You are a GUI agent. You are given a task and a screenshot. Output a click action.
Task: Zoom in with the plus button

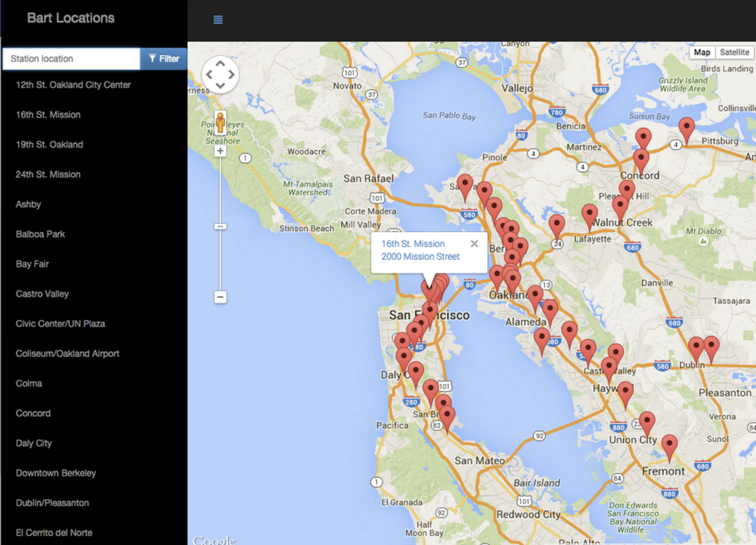point(220,151)
